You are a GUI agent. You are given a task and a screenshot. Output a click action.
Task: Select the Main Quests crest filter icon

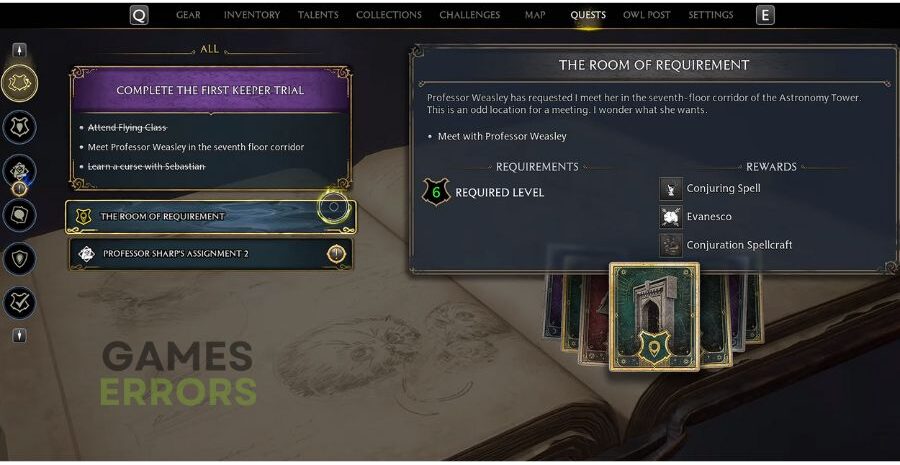[x=20, y=127]
